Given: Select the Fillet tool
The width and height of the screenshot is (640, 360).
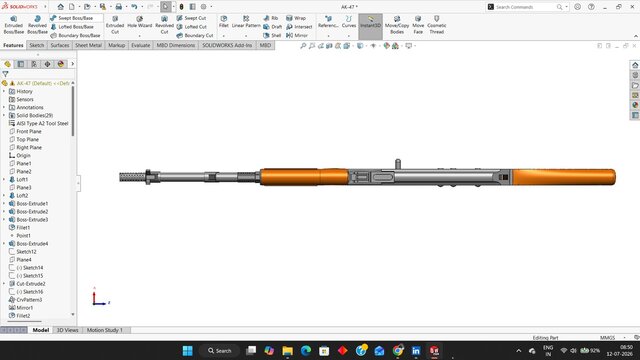Looking at the screenshot, I should pos(224,22).
